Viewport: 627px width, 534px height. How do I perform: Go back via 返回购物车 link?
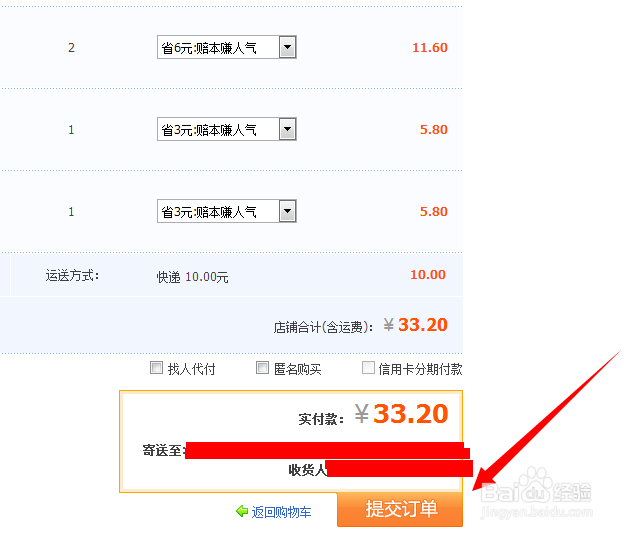[x=281, y=512]
